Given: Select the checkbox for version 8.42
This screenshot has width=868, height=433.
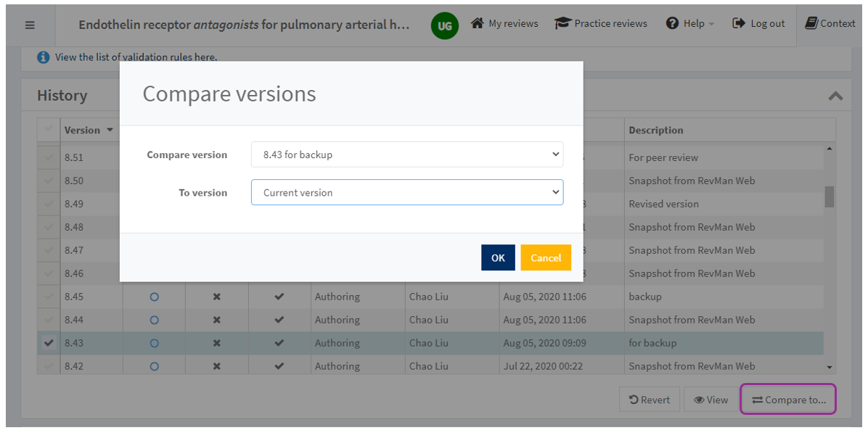Looking at the screenshot, I should (49, 366).
